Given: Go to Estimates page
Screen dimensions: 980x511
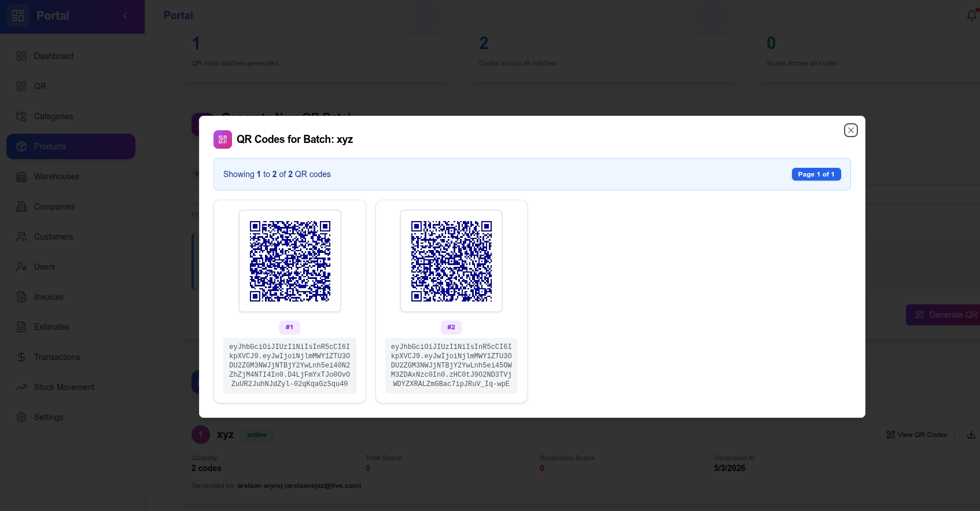Looking at the screenshot, I should point(71,327).
